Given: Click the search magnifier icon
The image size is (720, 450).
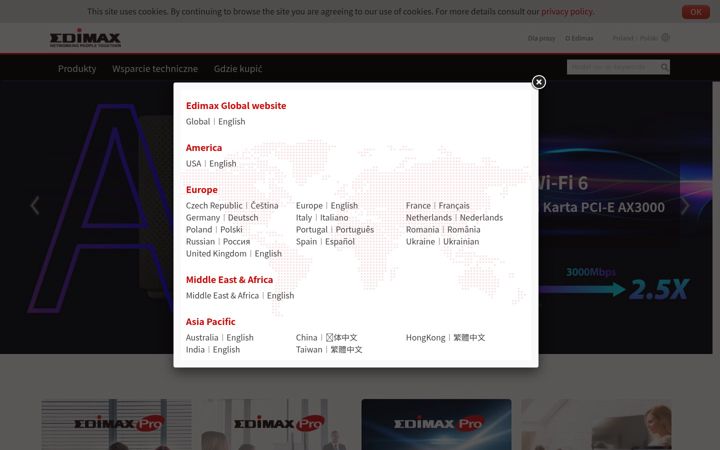Looking at the screenshot, I should (x=664, y=68).
